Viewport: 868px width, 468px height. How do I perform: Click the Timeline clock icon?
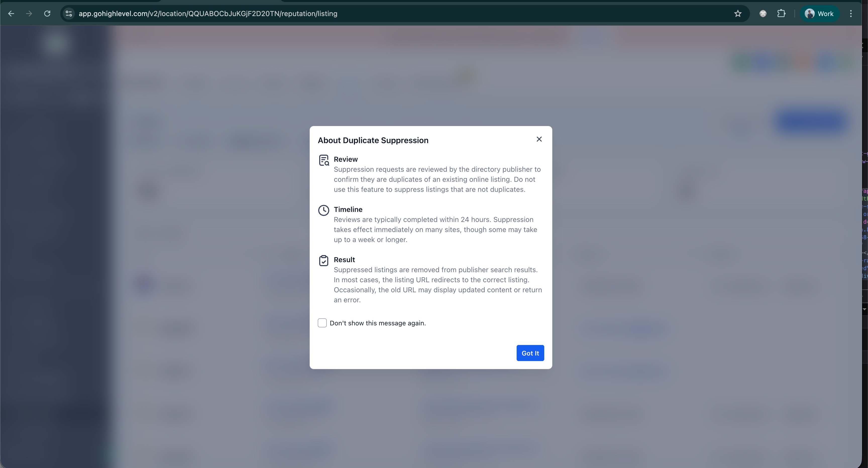point(323,210)
